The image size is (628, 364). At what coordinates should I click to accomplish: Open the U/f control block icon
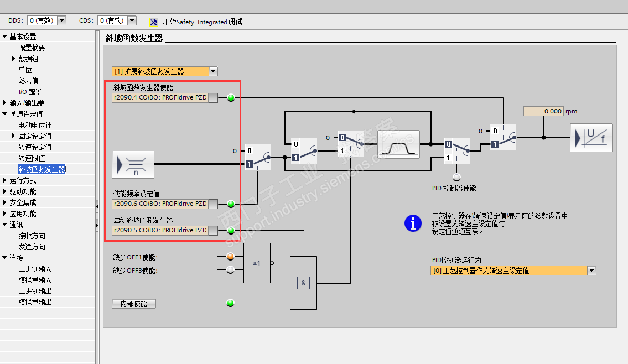click(x=591, y=138)
